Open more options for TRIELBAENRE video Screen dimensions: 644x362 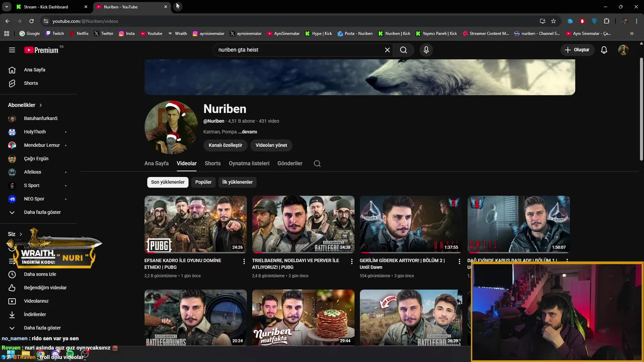[352, 261]
